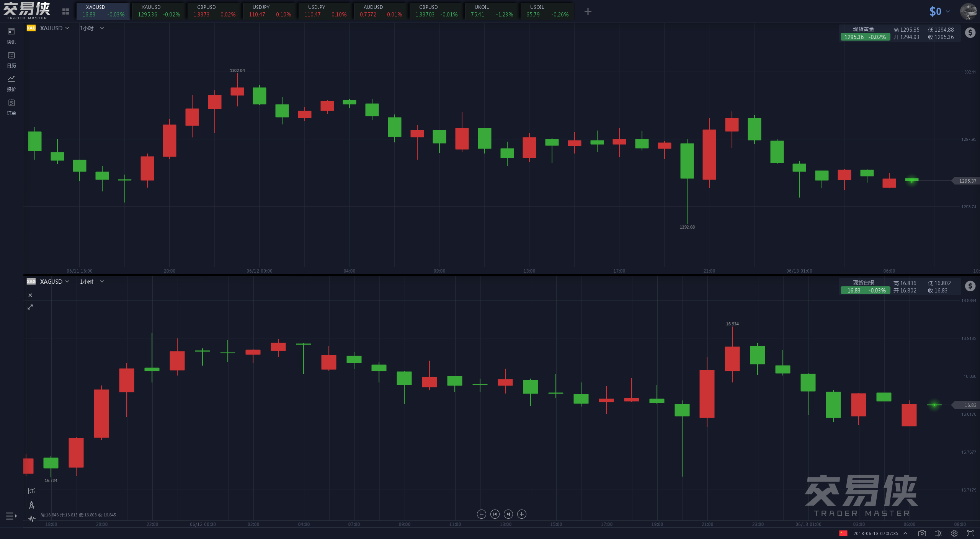Click the gold chart 06/12 00:00 axis label

click(260, 271)
